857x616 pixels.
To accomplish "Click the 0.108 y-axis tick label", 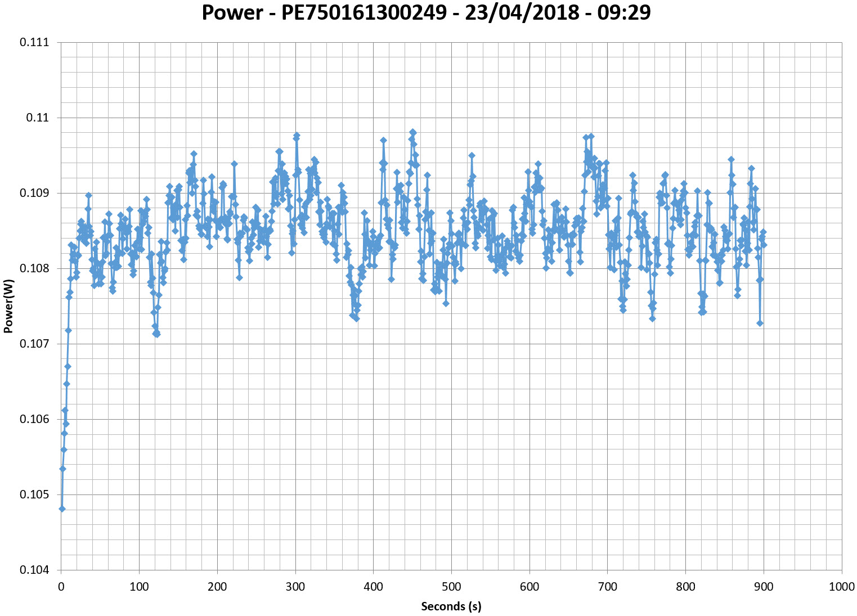I will click(x=34, y=269).
